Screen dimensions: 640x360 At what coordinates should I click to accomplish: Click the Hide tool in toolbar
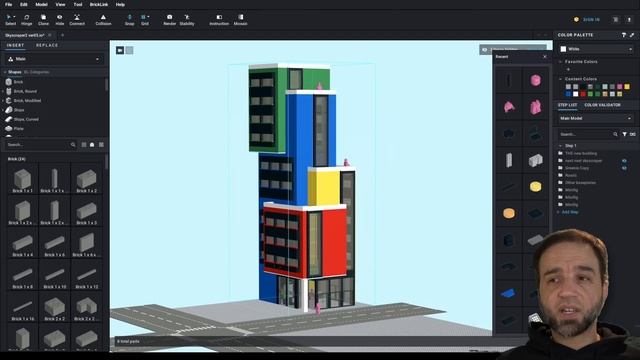(60, 20)
